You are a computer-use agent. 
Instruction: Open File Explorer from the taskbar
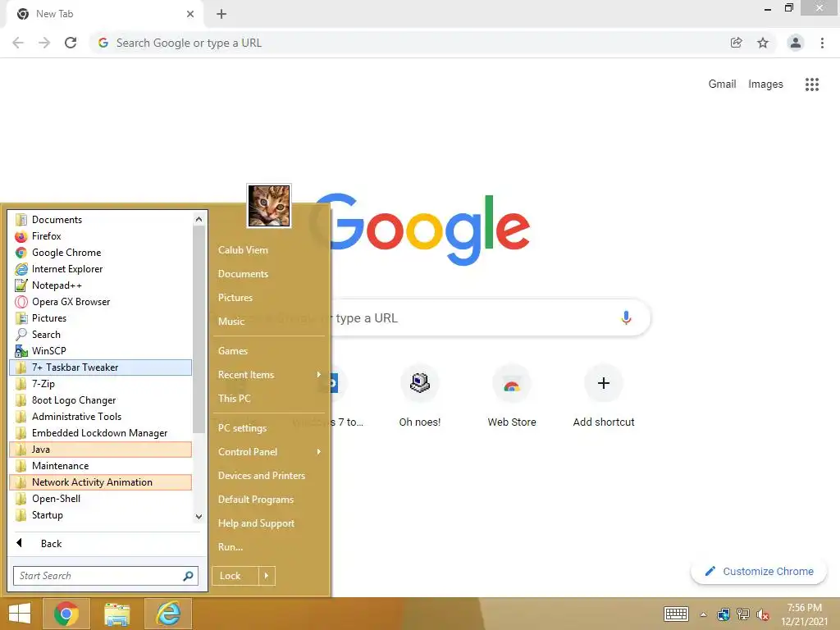pos(116,614)
